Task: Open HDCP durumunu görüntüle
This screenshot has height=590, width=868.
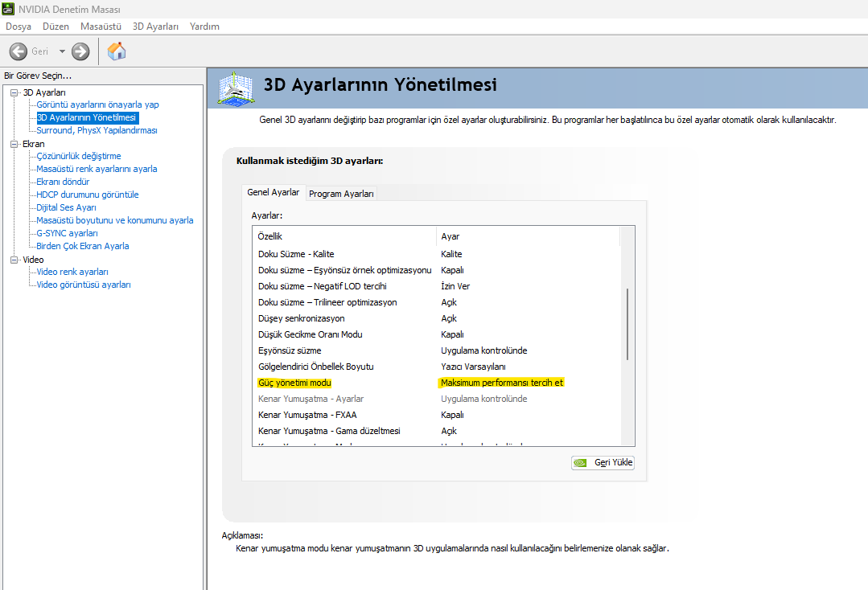Action: pos(88,195)
